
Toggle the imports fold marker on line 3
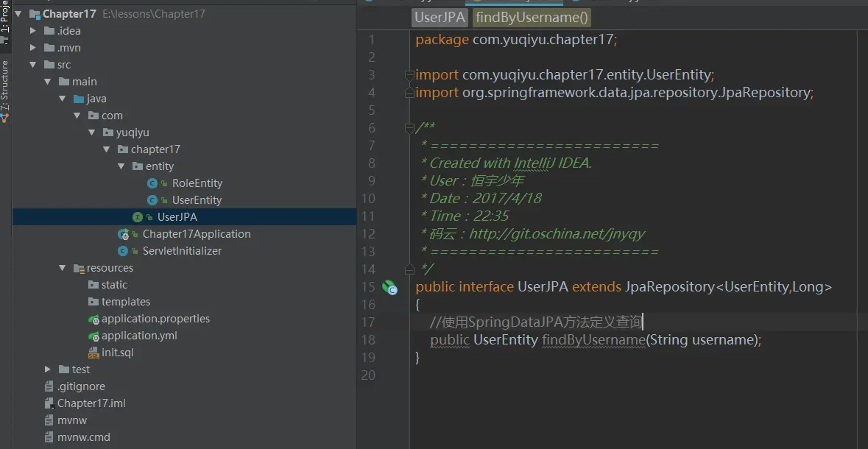point(410,75)
